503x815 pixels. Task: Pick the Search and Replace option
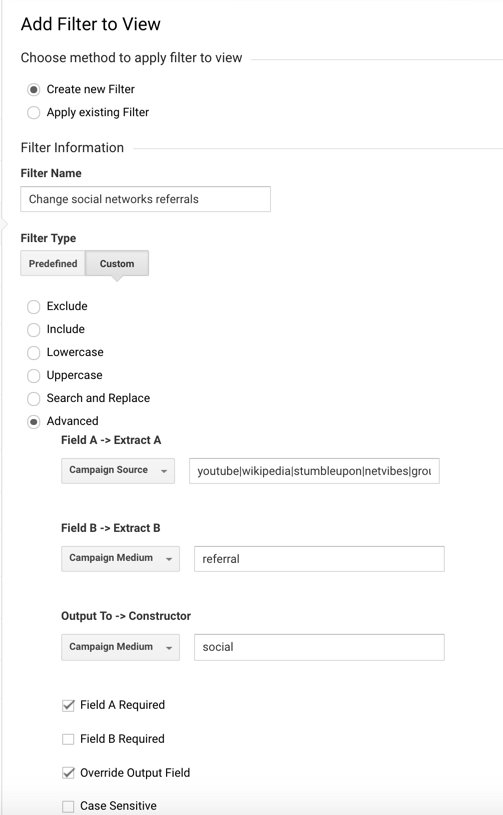tap(34, 398)
